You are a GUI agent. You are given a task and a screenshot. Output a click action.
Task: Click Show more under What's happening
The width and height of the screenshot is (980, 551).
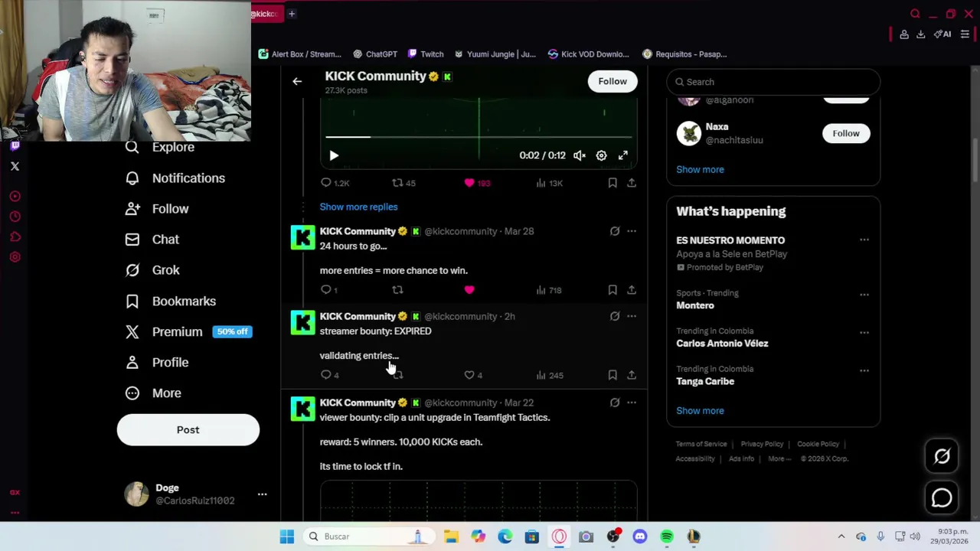click(700, 411)
